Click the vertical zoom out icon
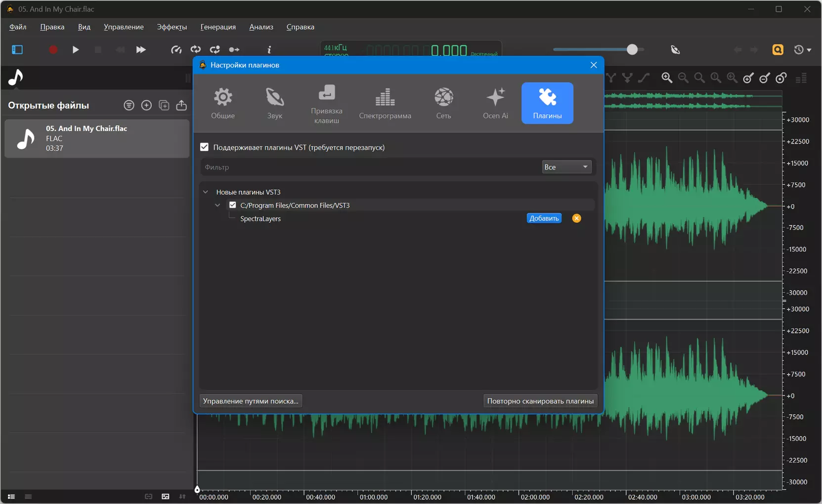The height and width of the screenshot is (504, 822). 765,78
